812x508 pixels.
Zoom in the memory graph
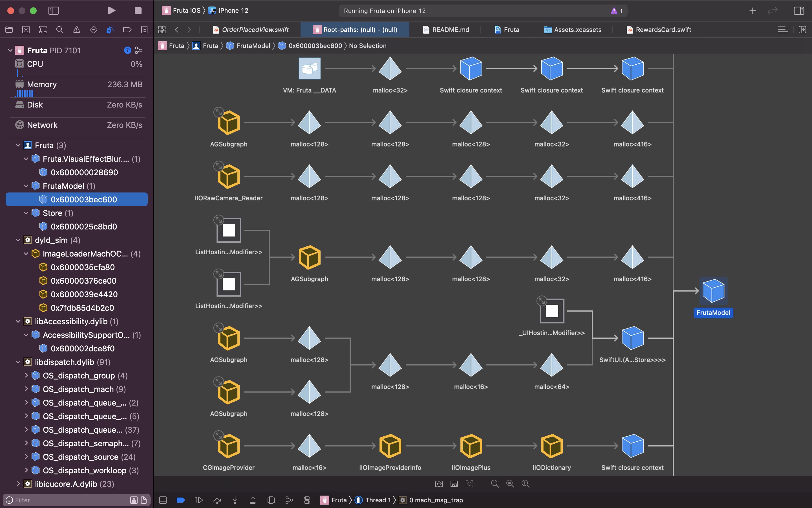[526, 483]
